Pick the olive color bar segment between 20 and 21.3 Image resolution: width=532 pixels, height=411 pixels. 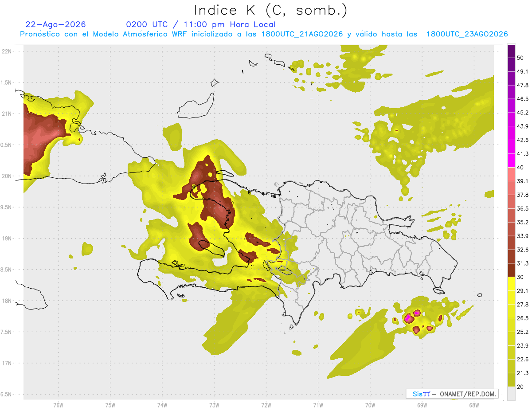(x=511, y=380)
